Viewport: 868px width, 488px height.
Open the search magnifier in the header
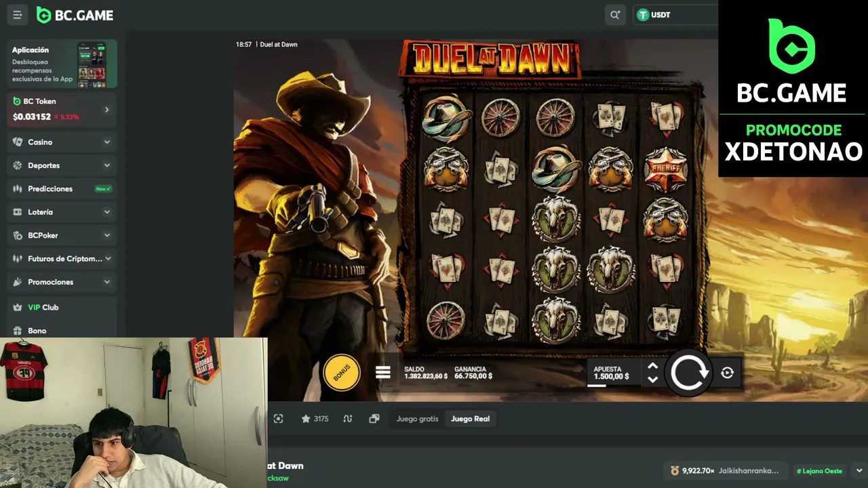tap(615, 15)
